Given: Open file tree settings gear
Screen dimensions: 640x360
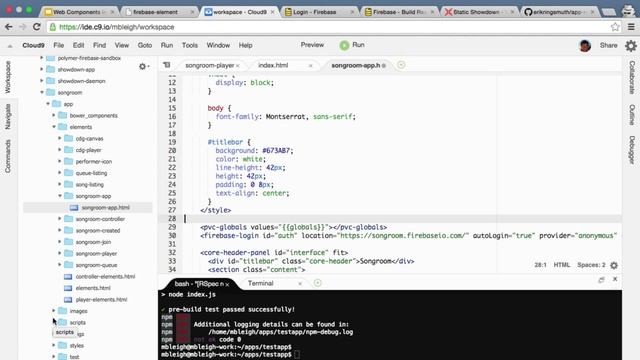Looking at the screenshot, I should 143,66.
